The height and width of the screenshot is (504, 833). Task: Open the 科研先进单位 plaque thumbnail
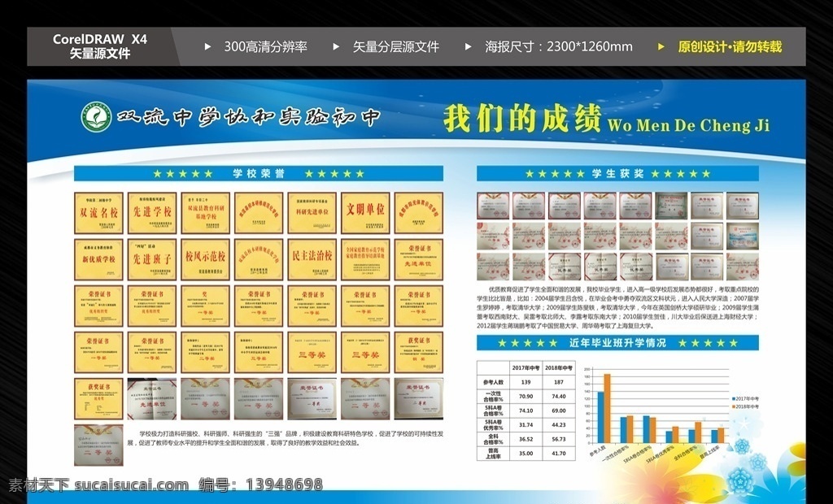tap(312, 213)
